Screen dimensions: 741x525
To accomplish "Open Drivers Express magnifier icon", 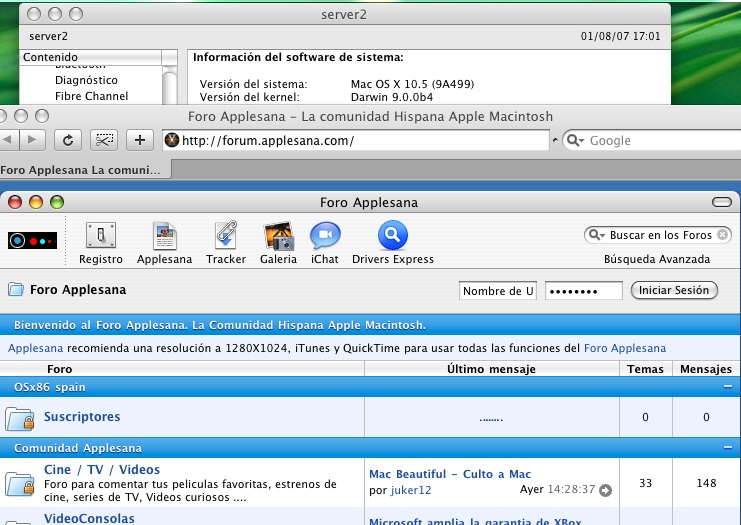I will pyautogui.click(x=393, y=235).
